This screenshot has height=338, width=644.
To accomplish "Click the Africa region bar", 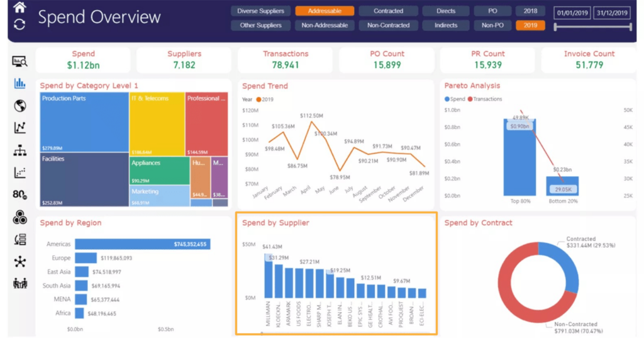I will pos(79,313).
